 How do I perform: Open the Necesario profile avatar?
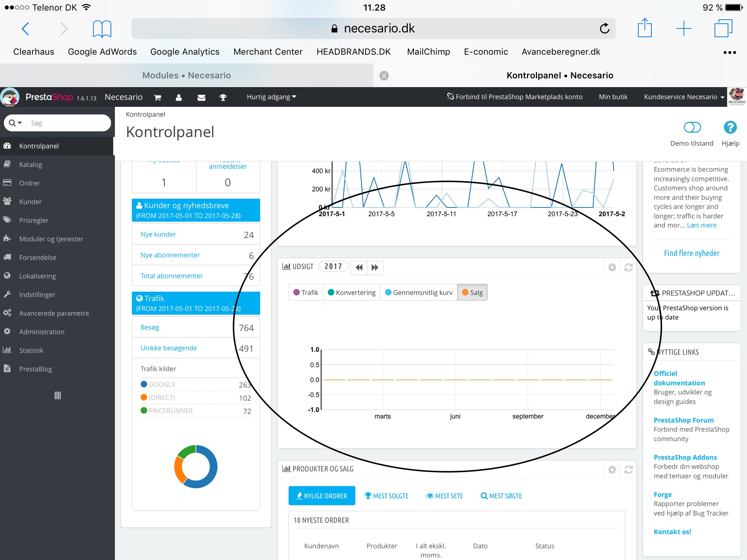(737, 97)
